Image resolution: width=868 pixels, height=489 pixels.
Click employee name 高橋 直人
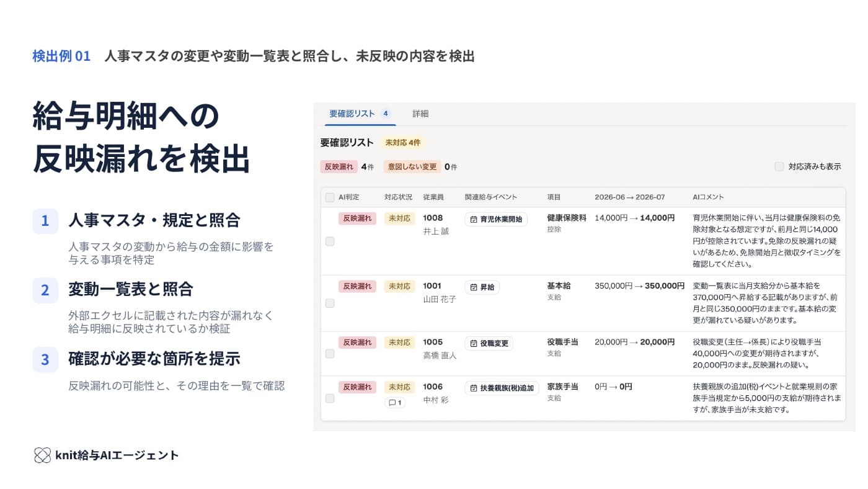point(440,356)
